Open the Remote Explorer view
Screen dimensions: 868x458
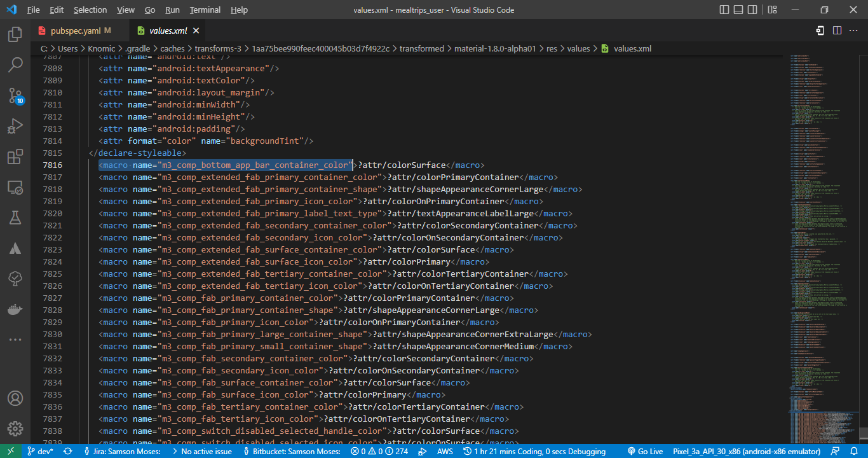pos(15,187)
